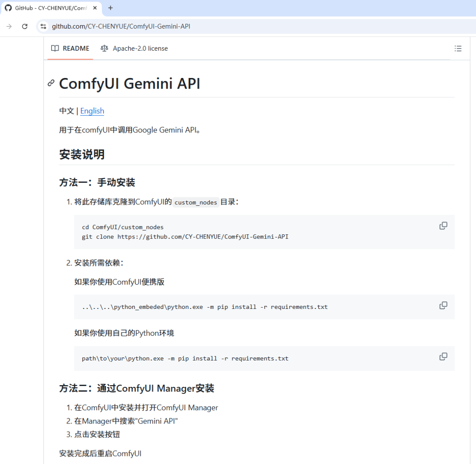476x464 pixels.
Task: Click the python_embeded pip install code text
Action: pos(205,307)
